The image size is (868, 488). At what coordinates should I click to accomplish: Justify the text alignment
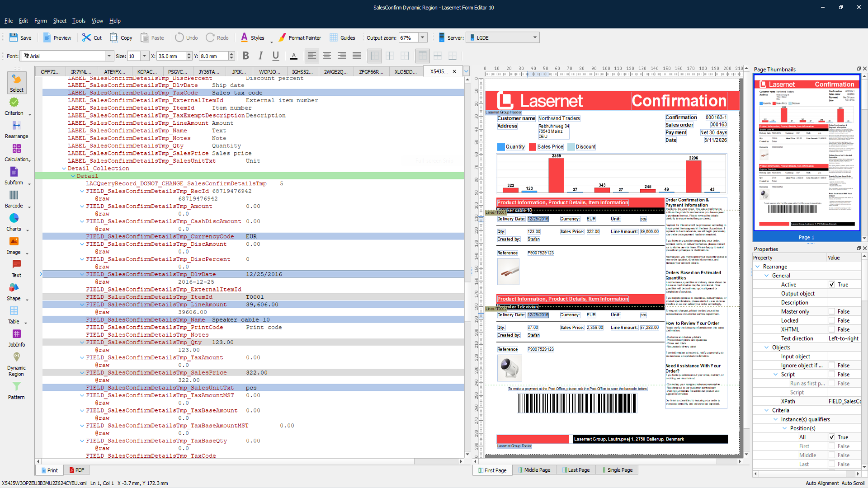[x=357, y=56]
